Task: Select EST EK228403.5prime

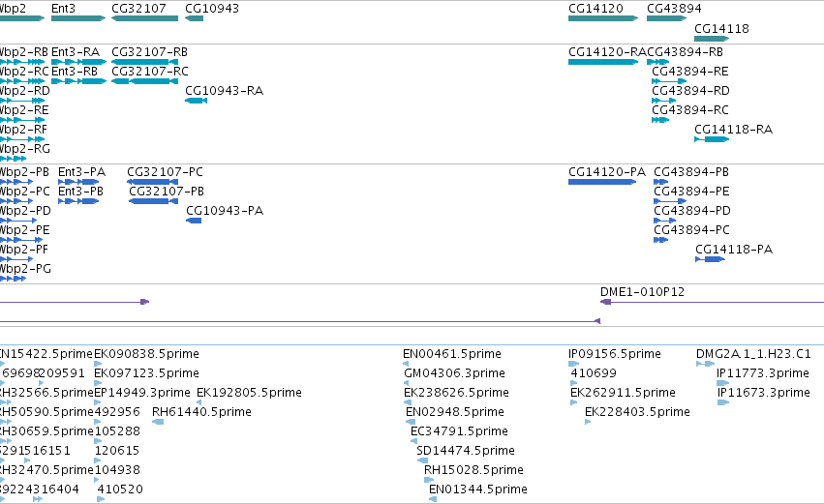Action: click(588, 422)
